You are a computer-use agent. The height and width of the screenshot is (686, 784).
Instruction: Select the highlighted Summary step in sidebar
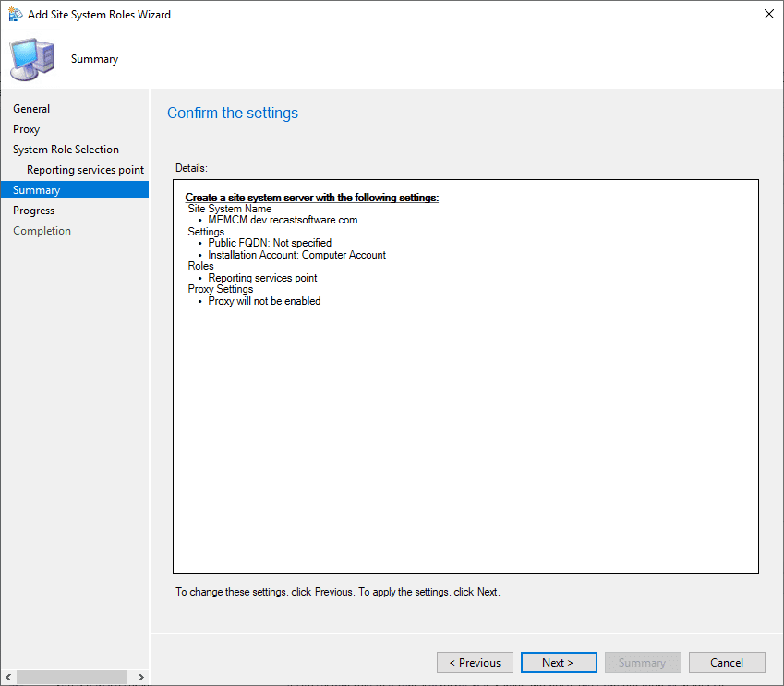tap(37, 190)
